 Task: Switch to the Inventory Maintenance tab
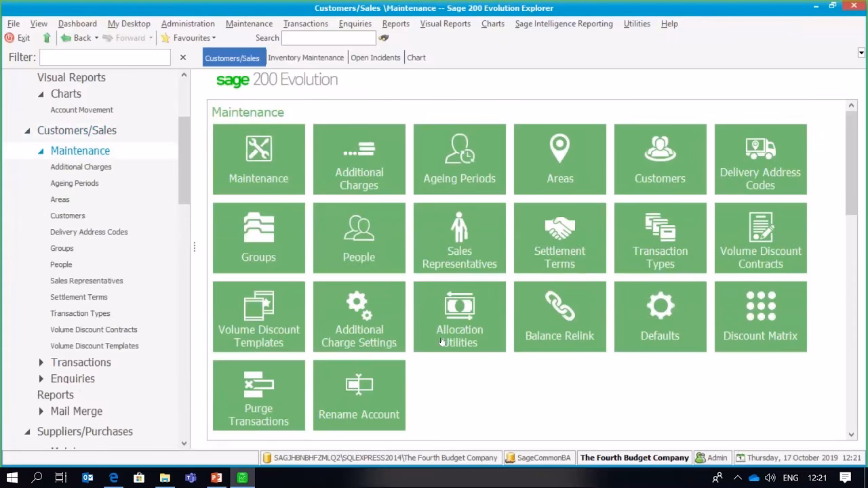pyautogui.click(x=306, y=58)
